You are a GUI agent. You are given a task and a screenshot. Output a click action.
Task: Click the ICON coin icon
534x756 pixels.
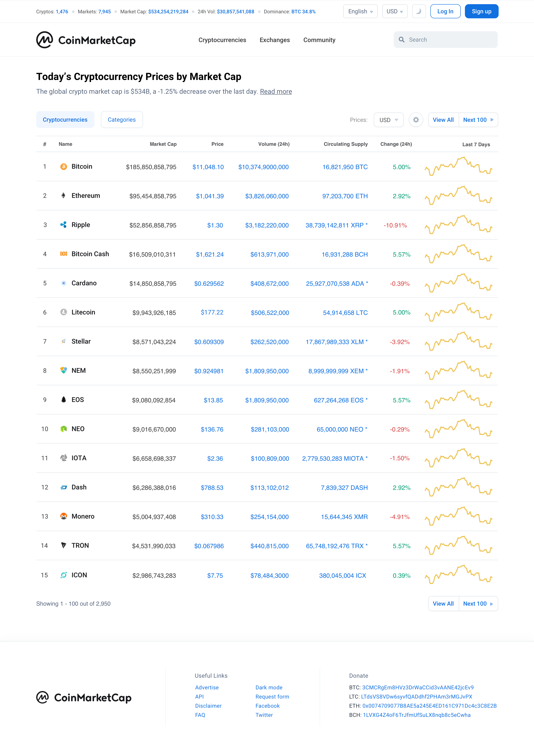pyautogui.click(x=63, y=575)
